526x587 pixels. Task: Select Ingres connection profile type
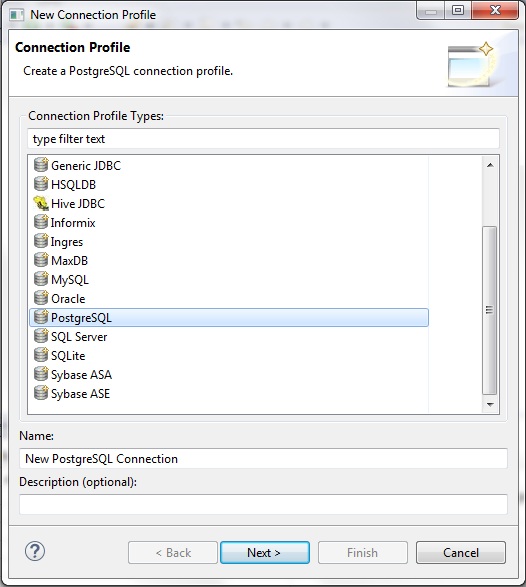[x=67, y=242]
